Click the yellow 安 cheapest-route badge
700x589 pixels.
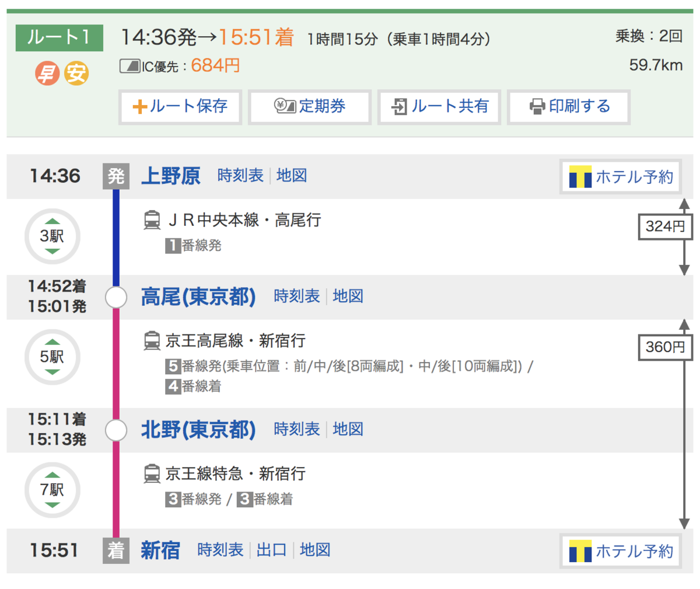click(x=76, y=74)
